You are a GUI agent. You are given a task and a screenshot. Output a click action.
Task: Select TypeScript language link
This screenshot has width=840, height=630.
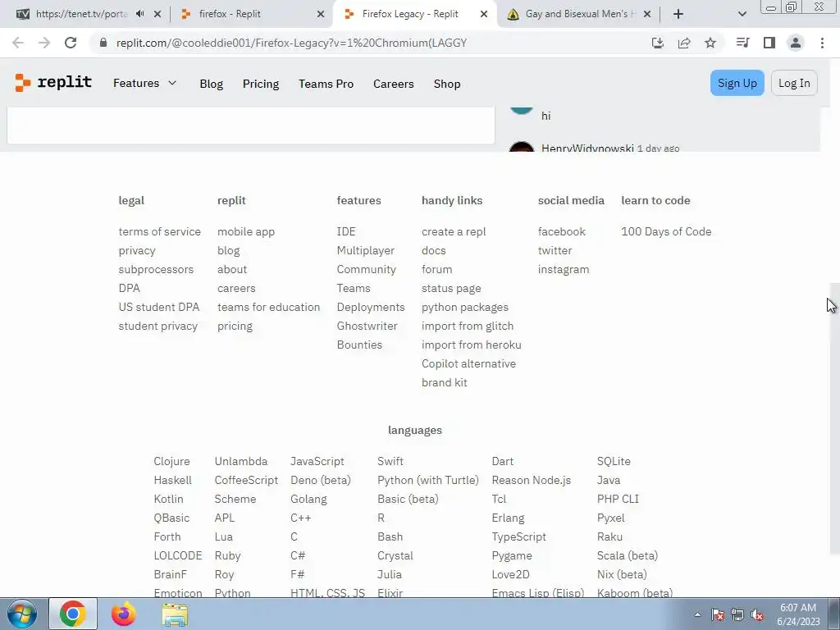[x=519, y=536]
